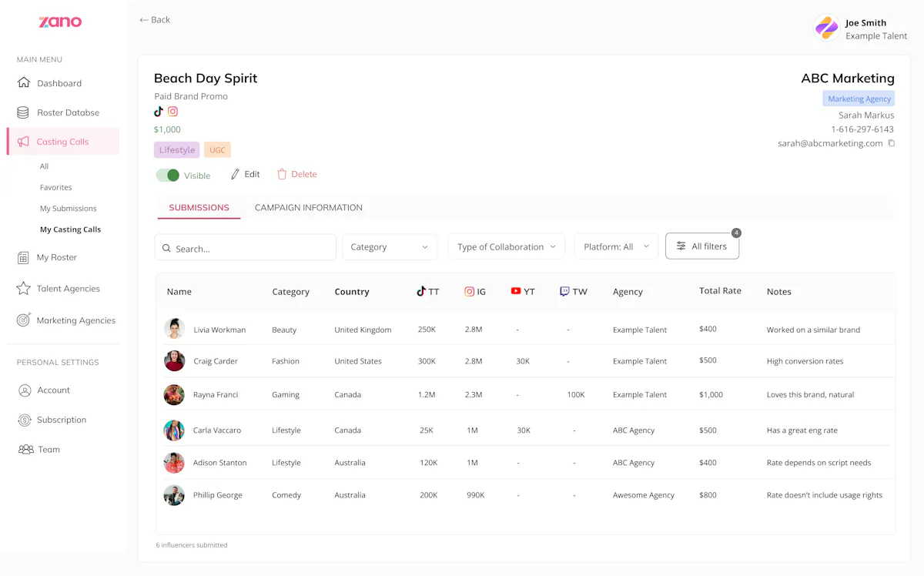The image size is (924, 576).
Task: Select Phillip George's name in the table
Action: [218, 495]
